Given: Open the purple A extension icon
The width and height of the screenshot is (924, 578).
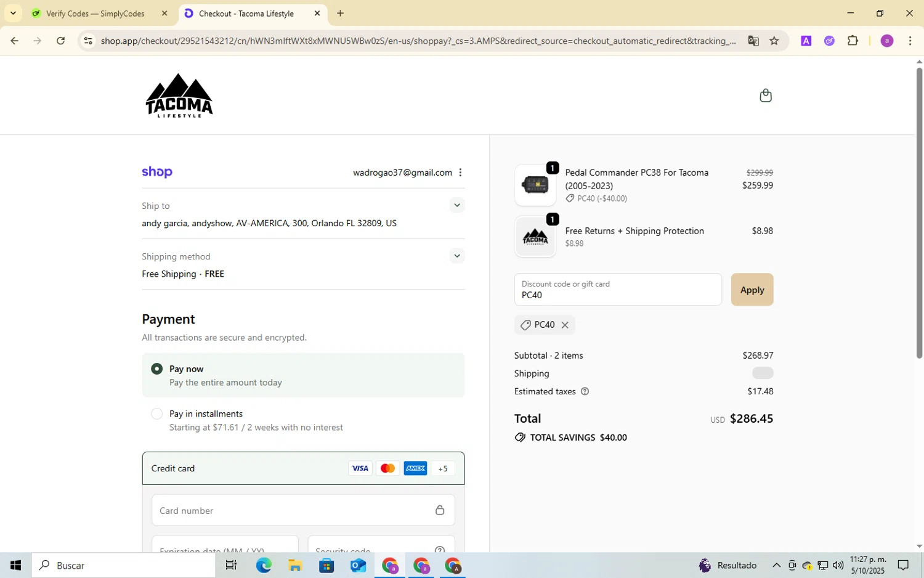Looking at the screenshot, I should click(x=806, y=41).
